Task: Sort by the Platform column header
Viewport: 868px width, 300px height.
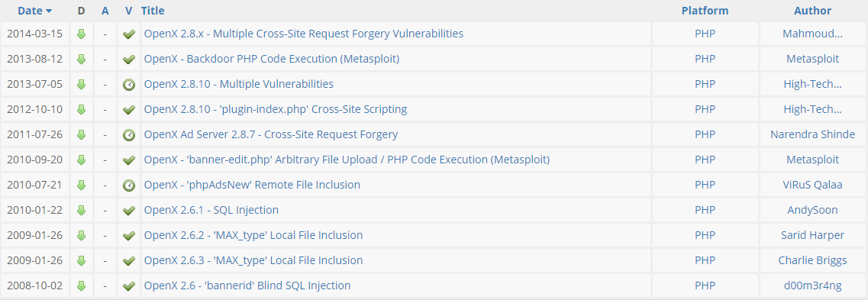Action: click(705, 11)
